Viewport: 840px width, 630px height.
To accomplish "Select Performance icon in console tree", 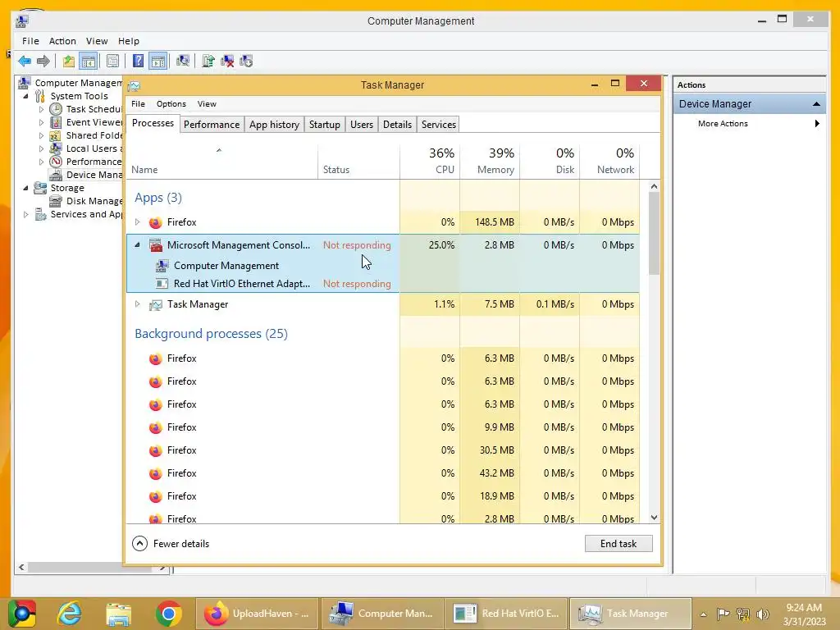I will 56,162.
